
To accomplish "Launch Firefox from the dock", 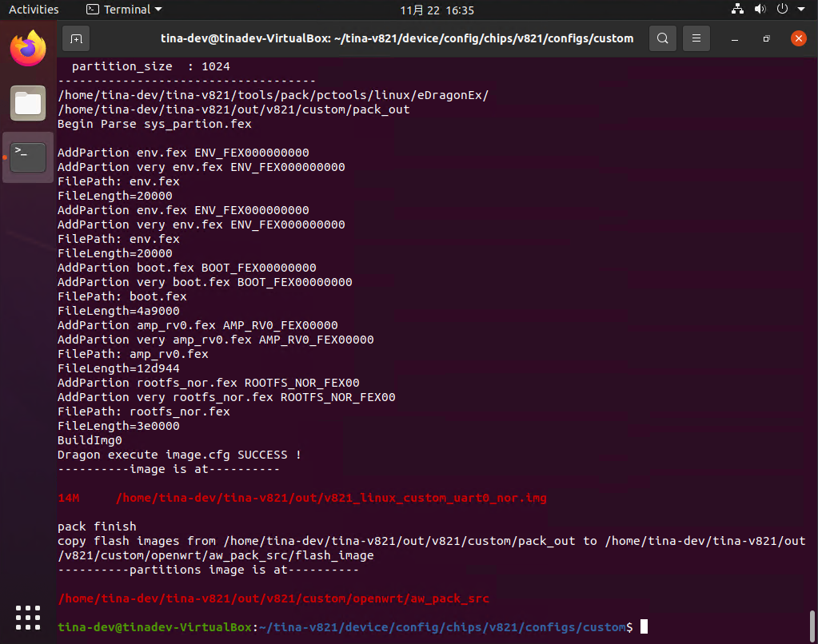I will coord(28,49).
